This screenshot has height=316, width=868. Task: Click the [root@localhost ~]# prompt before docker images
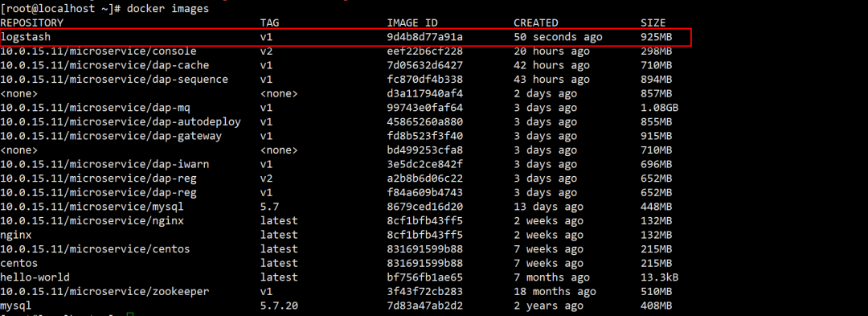[x=61, y=10]
